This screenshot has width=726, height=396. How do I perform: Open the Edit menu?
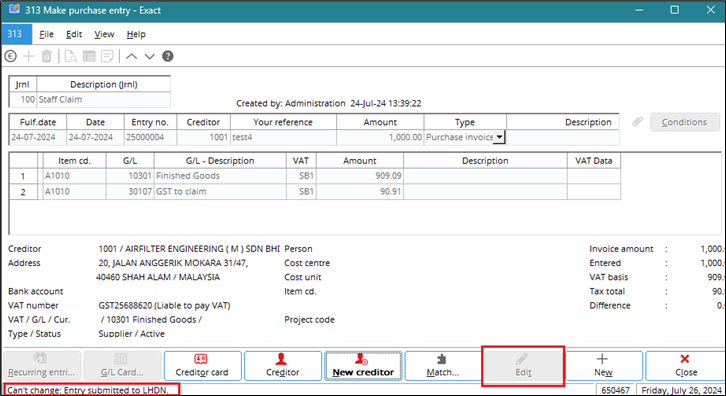[x=74, y=34]
